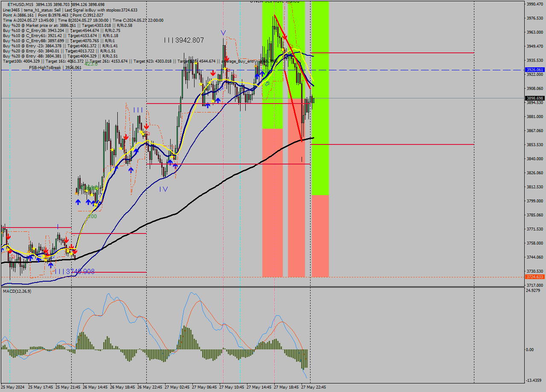Click the green '100' Fibonacci label
The width and height of the screenshot is (546, 392).
point(92,216)
